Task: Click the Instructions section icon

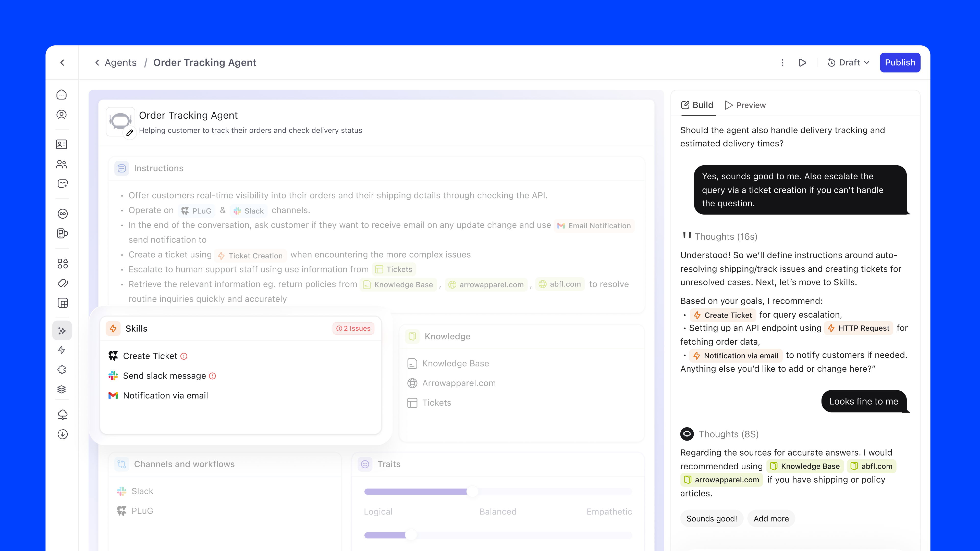Action: pyautogui.click(x=122, y=168)
